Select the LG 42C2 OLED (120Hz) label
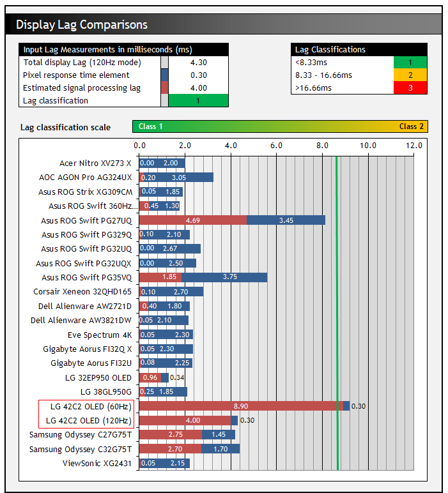Screen dimensions: 448x493 click(x=87, y=421)
